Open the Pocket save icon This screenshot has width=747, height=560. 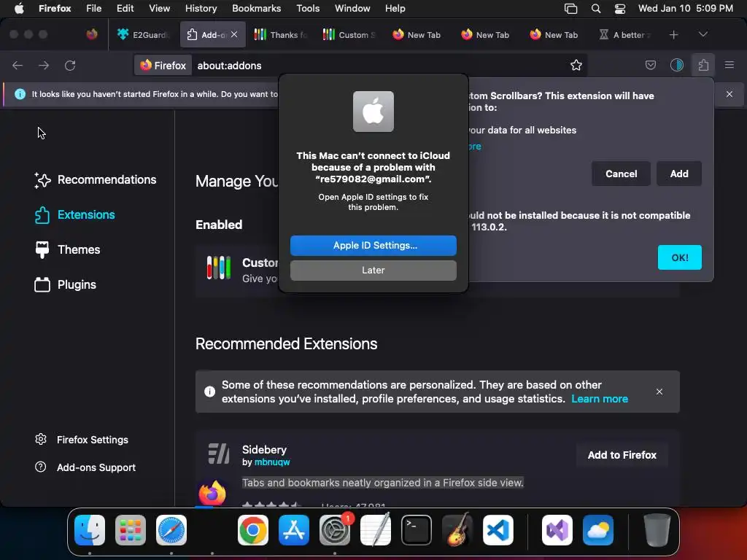pos(650,65)
